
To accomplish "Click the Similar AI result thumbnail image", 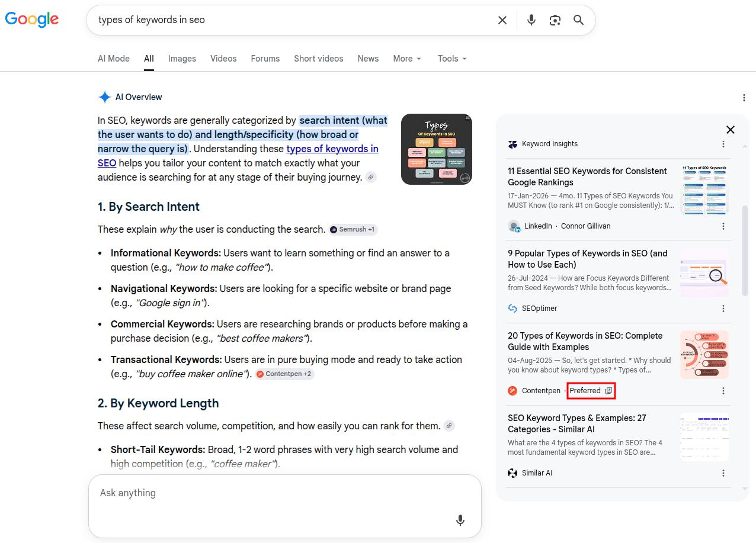I will tap(704, 437).
